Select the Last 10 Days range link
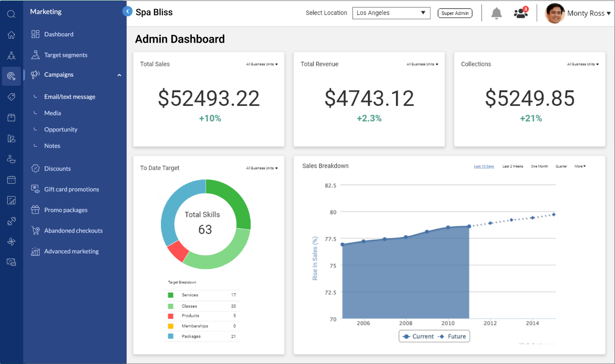The width and height of the screenshot is (615, 364). tap(484, 166)
